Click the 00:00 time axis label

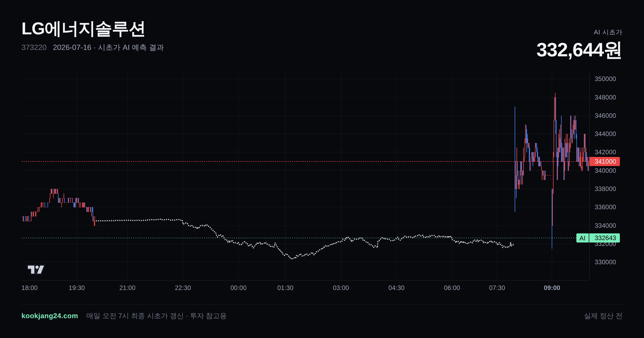pyautogui.click(x=238, y=288)
